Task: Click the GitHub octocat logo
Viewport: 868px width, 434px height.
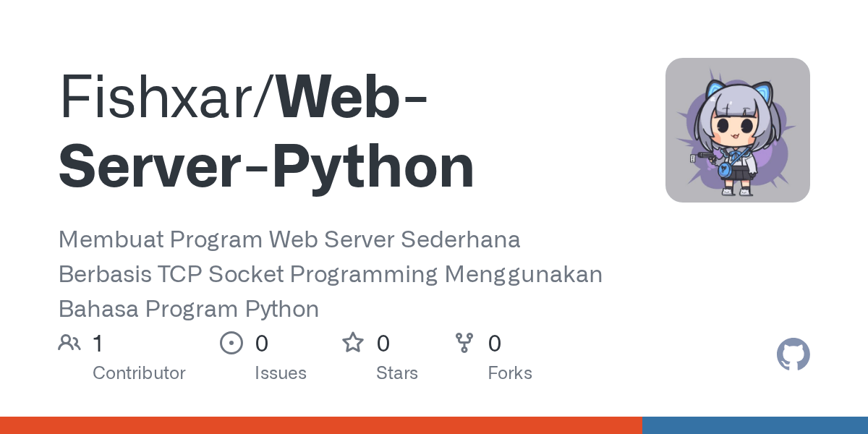Action: click(x=793, y=355)
